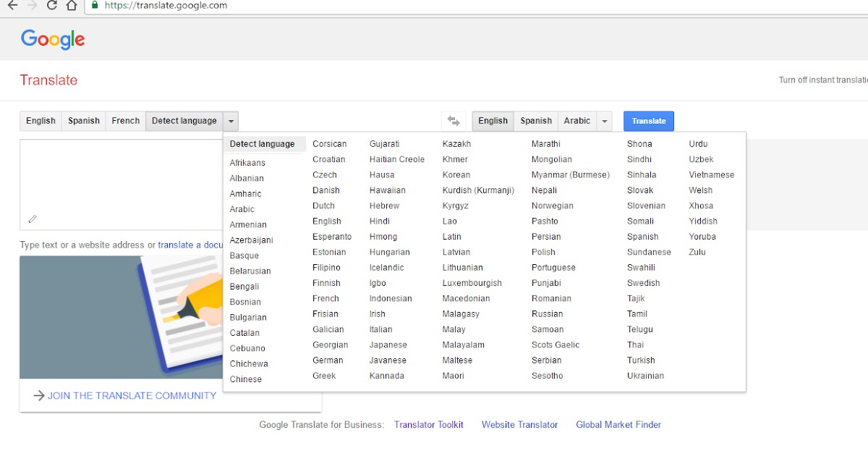Click the browser home icon
Image resolution: width=868 pixels, height=456 pixels.
point(70,6)
